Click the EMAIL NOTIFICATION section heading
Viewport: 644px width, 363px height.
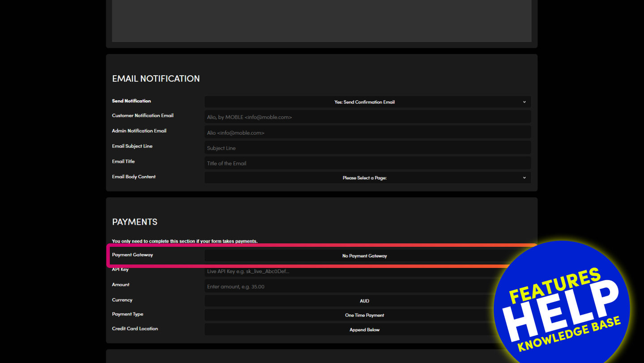(156, 78)
